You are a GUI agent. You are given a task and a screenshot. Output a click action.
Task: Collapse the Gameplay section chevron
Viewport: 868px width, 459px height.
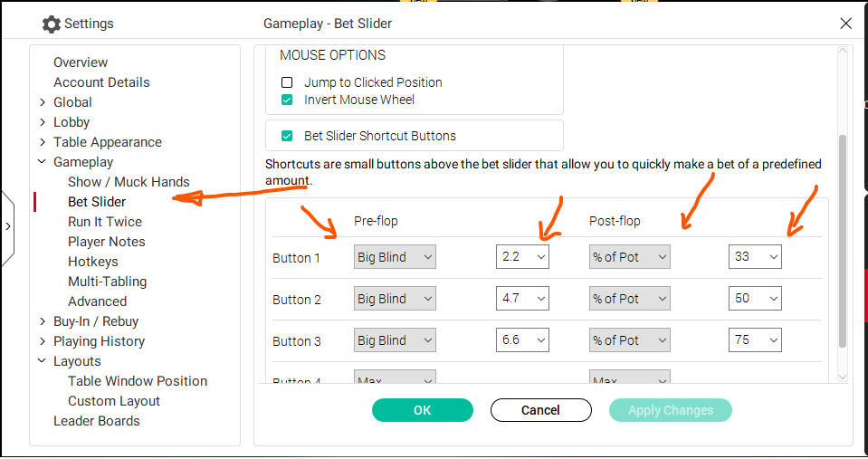pyautogui.click(x=42, y=162)
